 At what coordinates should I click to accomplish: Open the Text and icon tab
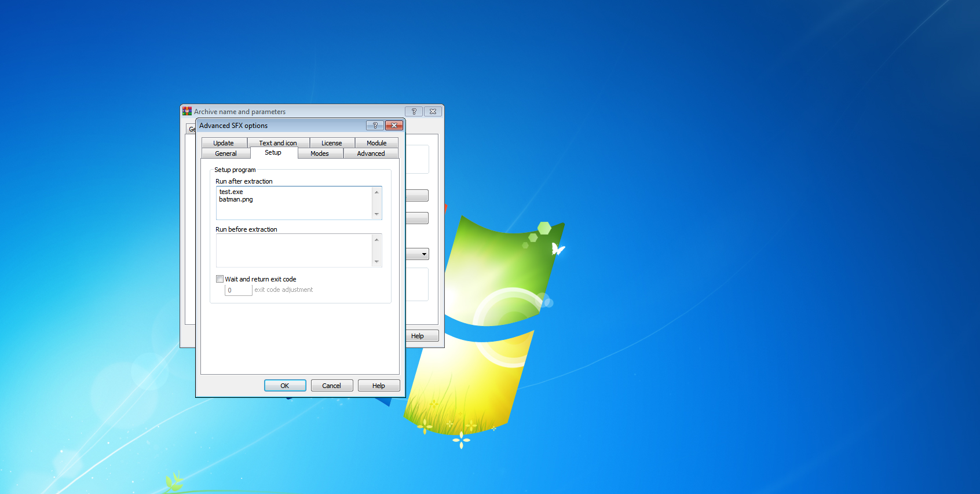[277, 143]
